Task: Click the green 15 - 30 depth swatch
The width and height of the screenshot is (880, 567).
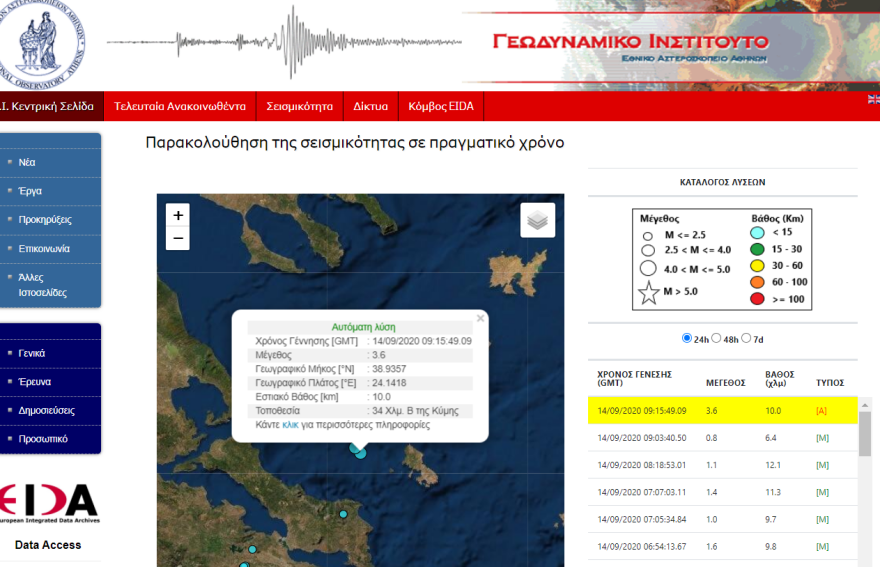Action: pyautogui.click(x=757, y=249)
